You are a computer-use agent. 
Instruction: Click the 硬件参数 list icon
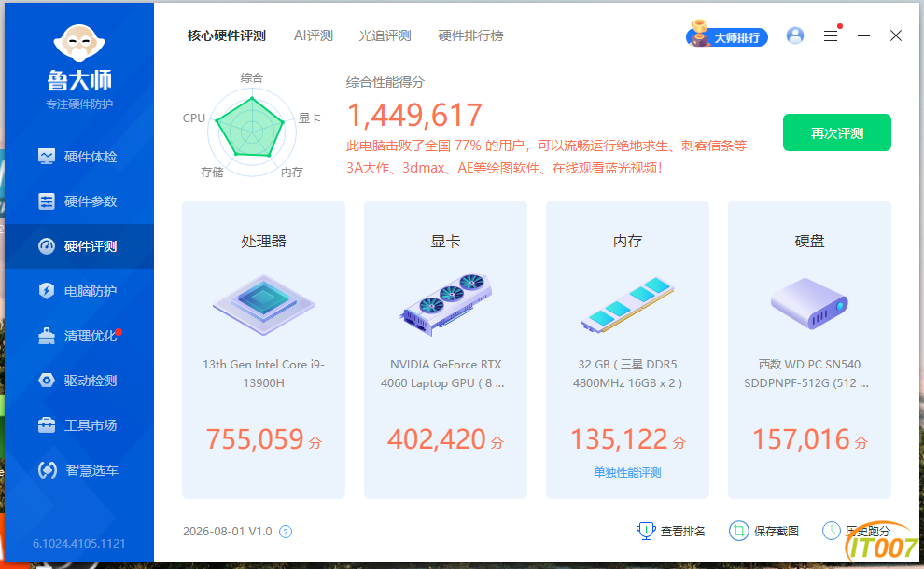(x=47, y=201)
